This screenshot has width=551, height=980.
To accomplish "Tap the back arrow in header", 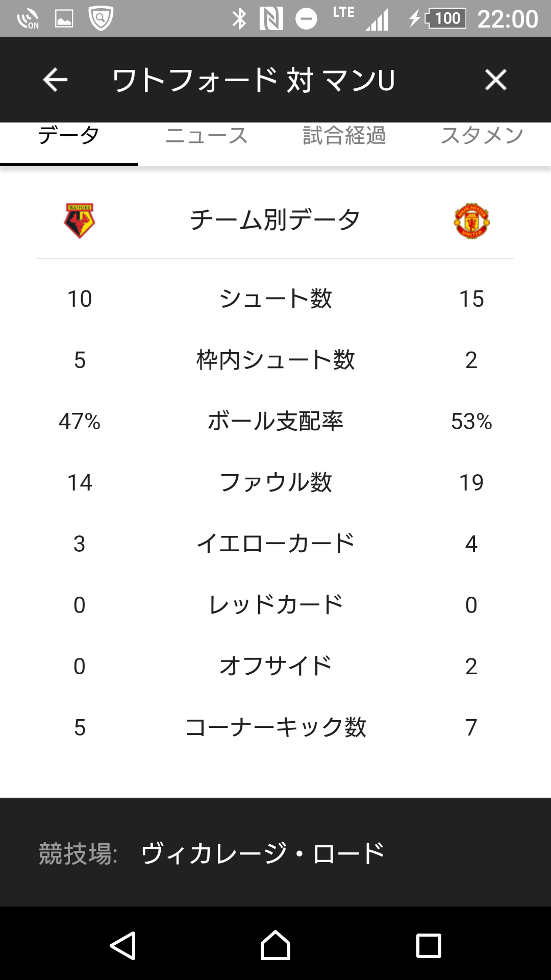I will pyautogui.click(x=55, y=80).
